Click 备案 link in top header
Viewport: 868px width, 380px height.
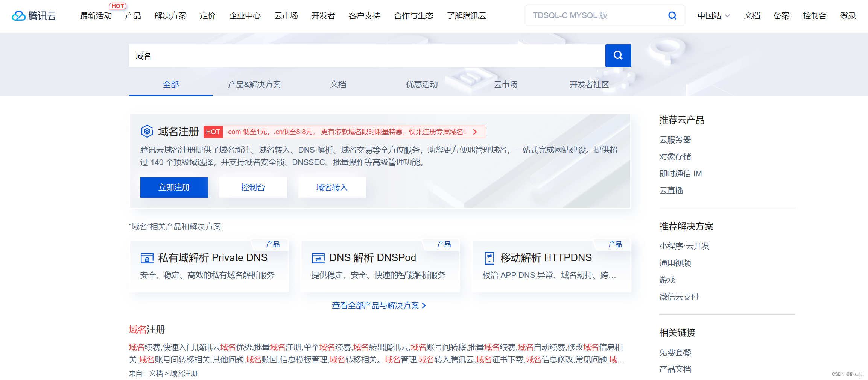point(781,16)
